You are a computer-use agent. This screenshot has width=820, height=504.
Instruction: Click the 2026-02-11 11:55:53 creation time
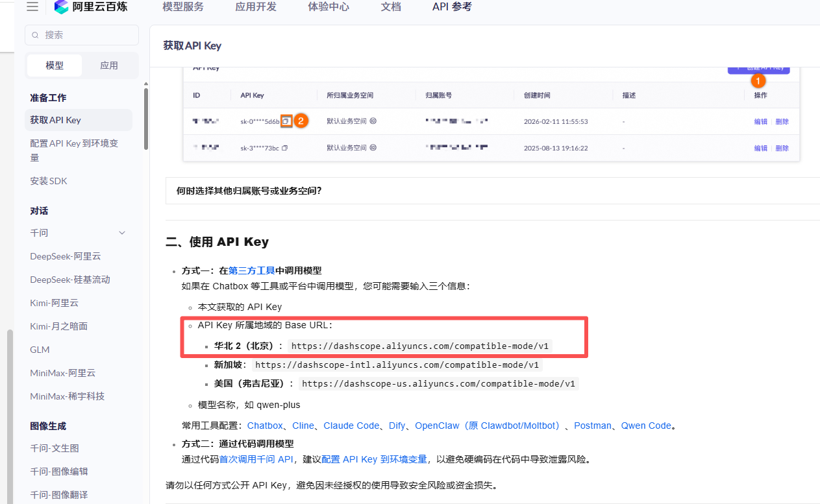click(555, 121)
